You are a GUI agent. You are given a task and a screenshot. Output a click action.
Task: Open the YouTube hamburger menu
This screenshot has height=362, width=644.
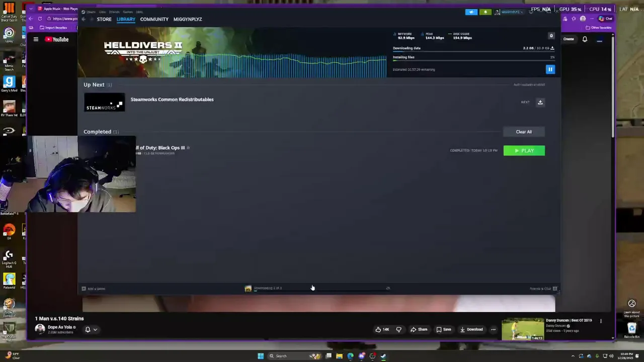tap(36, 39)
